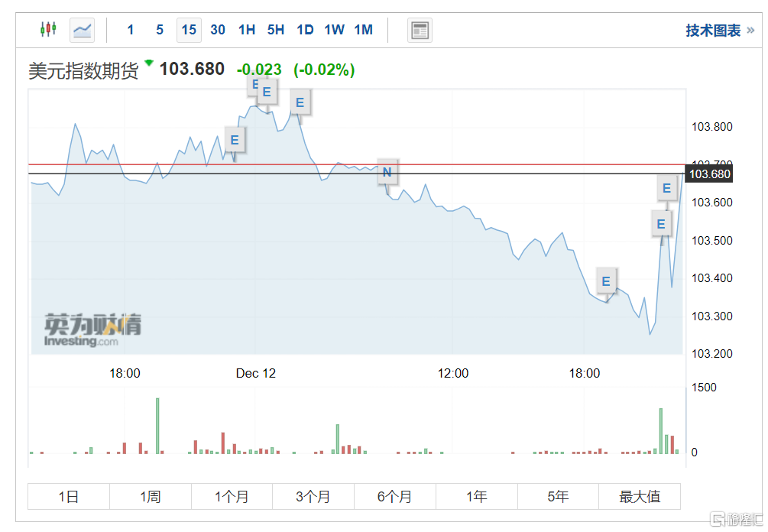This screenshot has height=532, width=768.
Task: Choose the 1D interval
Action: 305,30
